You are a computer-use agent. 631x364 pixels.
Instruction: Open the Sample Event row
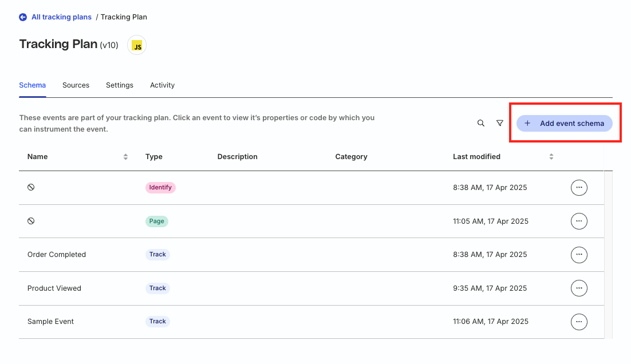pos(50,322)
